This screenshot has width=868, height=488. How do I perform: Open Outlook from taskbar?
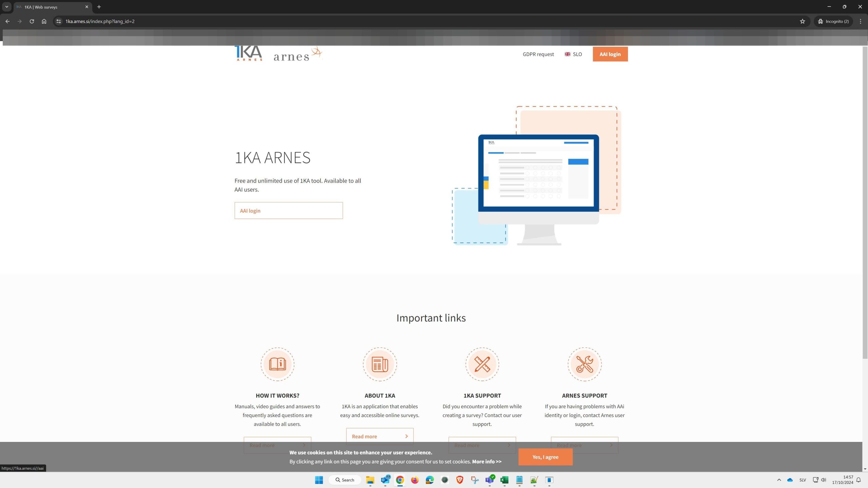click(385, 480)
